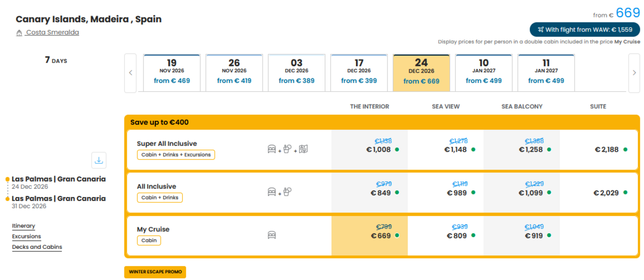The width and height of the screenshot is (644, 280).
Task: Choose the 03 Dec 2026 departure date
Action: pyautogui.click(x=297, y=73)
